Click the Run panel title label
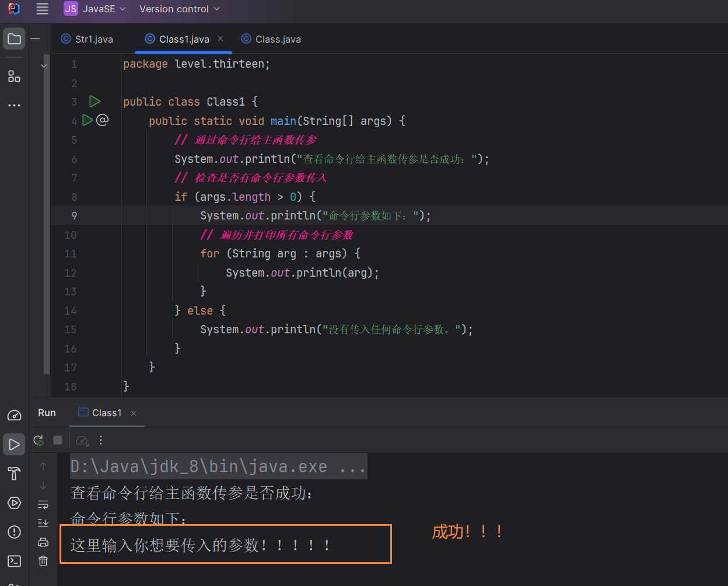This screenshot has height=586, width=728. [47, 413]
